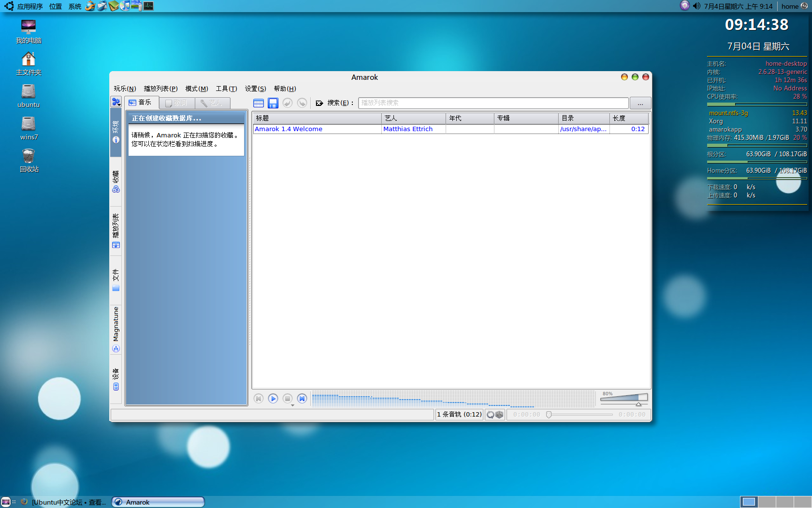Sort playlist by 标题 column header

pyautogui.click(x=317, y=118)
